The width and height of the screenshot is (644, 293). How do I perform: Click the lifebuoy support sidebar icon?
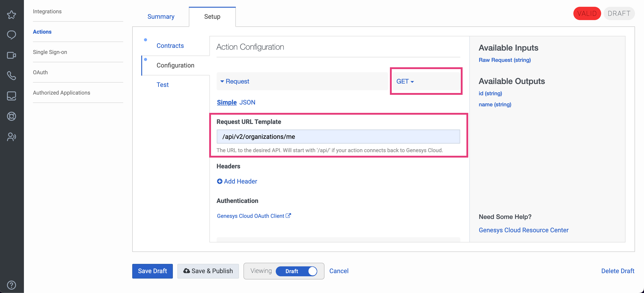pos(12,116)
